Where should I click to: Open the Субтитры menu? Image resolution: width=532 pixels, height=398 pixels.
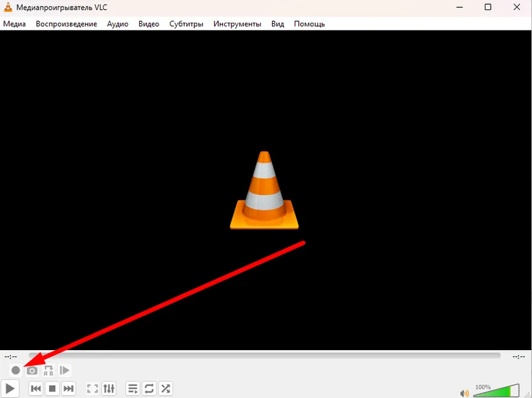pyautogui.click(x=186, y=24)
